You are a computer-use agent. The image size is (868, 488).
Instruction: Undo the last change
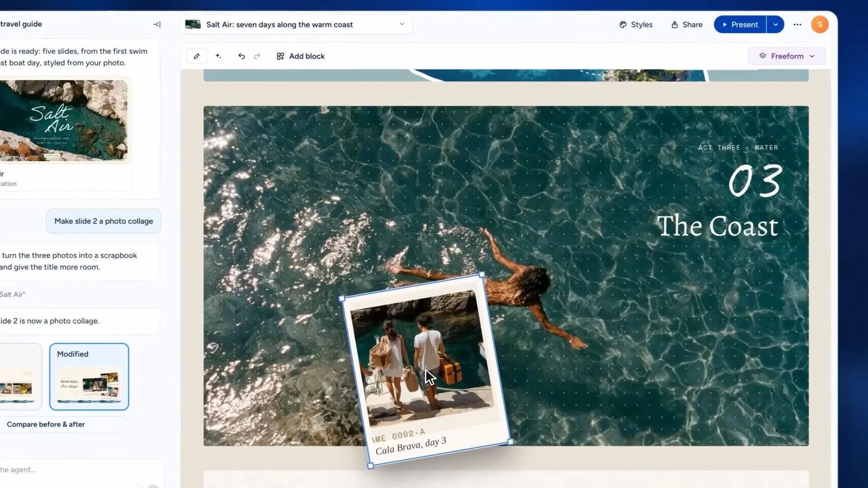[241, 56]
